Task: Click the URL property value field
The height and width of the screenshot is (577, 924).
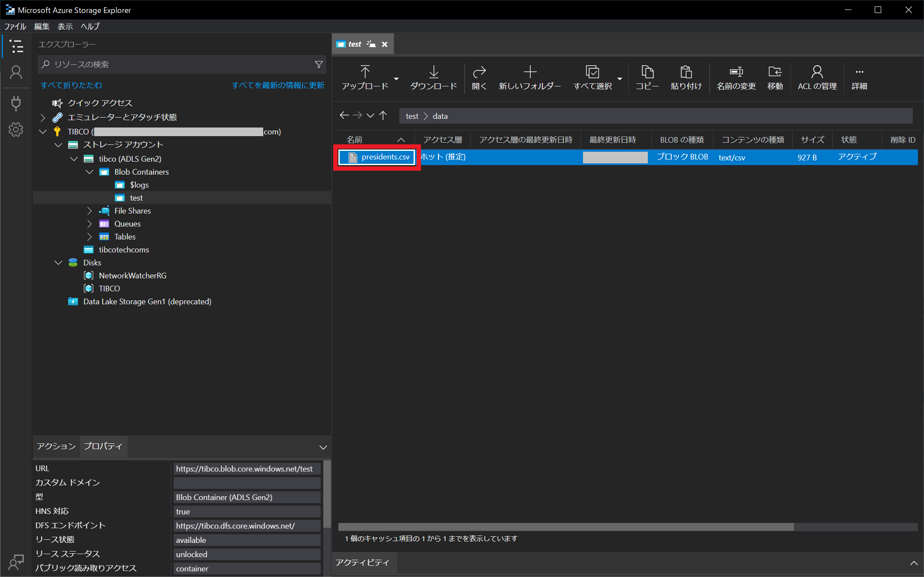Action: [x=247, y=469]
